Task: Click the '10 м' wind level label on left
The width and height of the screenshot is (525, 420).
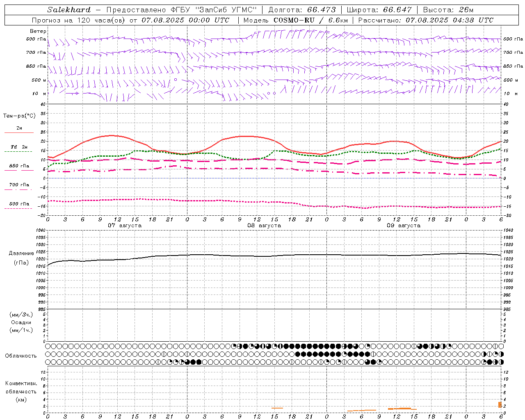Action: [x=39, y=94]
